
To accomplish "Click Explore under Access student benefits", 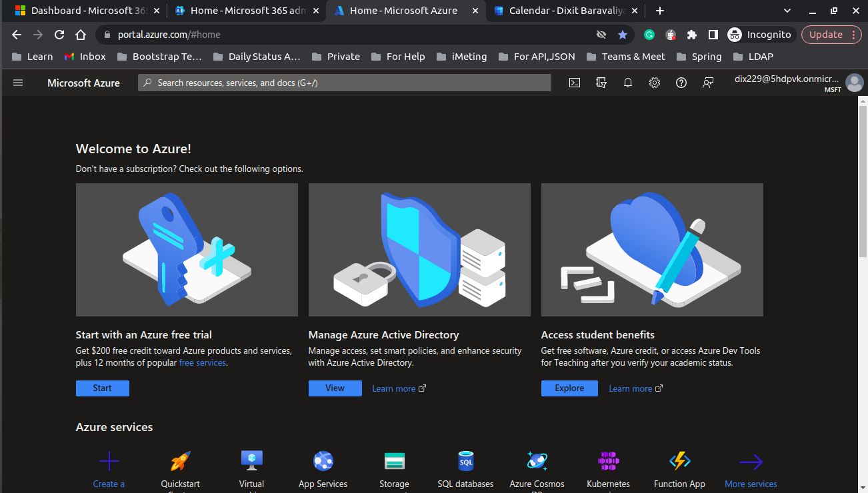I will tap(569, 388).
